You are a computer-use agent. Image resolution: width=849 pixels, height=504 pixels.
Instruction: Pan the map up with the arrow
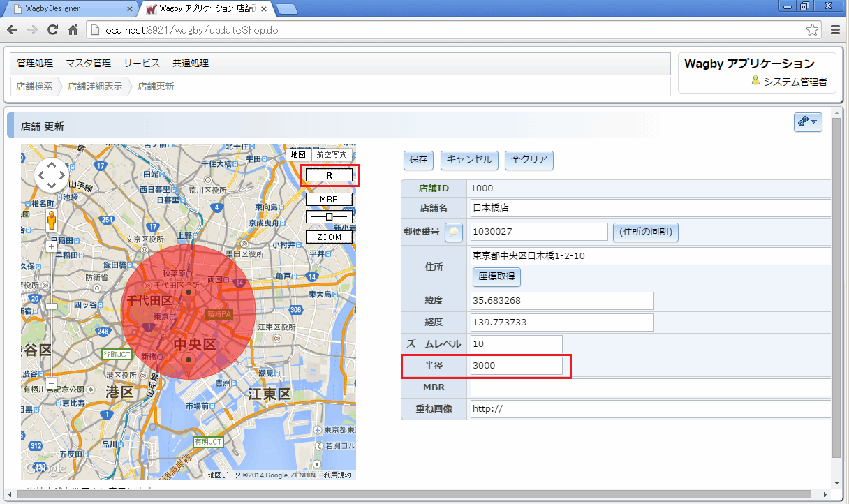click(52, 165)
